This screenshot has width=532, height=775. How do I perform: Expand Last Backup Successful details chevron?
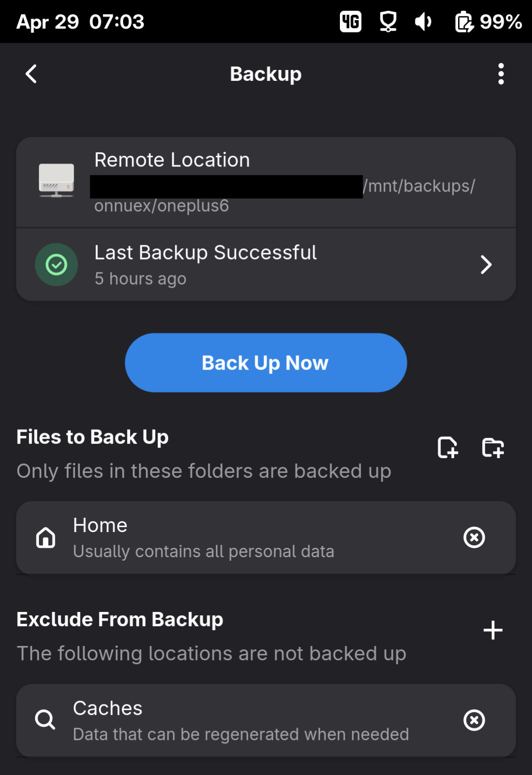[x=486, y=265]
